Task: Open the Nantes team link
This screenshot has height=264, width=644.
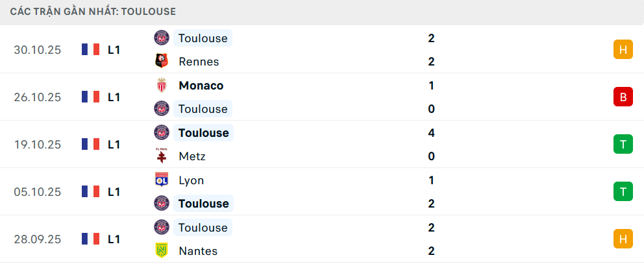Action: (198, 251)
